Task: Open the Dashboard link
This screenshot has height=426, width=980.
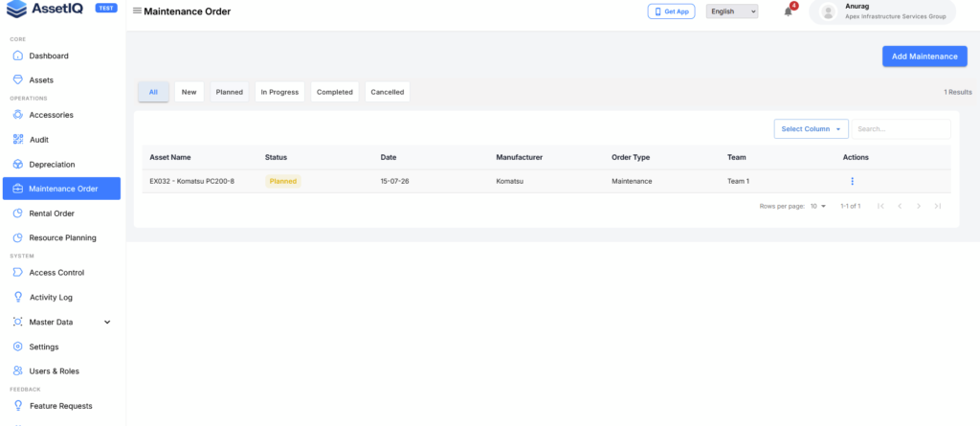Action: (49, 56)
